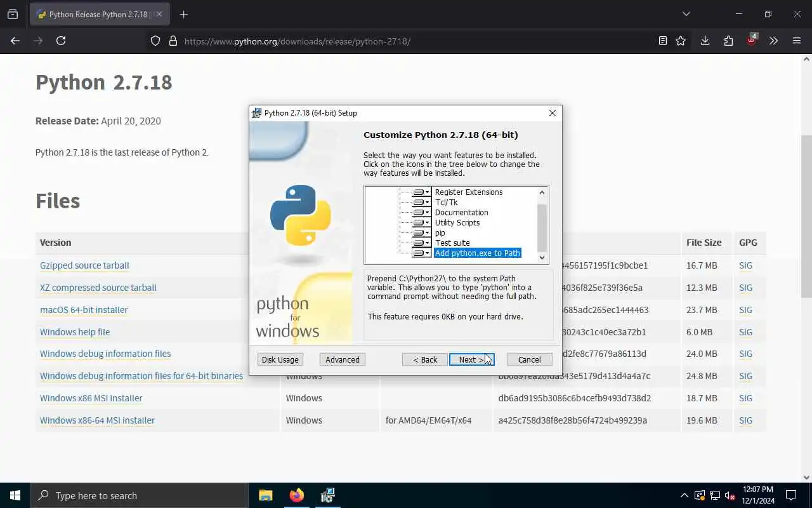Image resolution: width=812 pixels, height=508 pixels.
Task: Click feature list scroll up arrow
Action: (x=542, y=192)
